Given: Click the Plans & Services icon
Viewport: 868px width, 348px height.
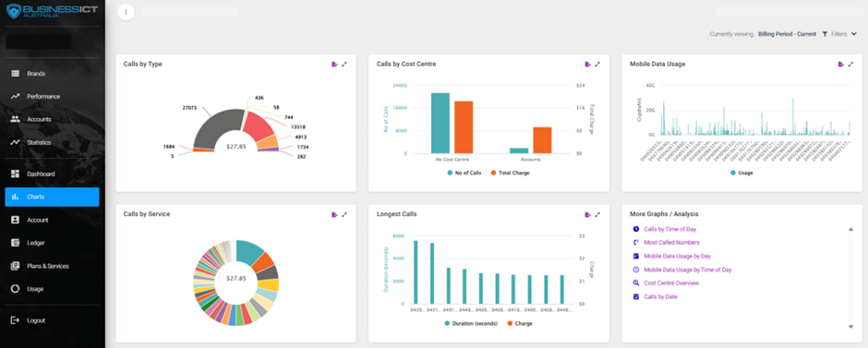Looking at the screenshot, I should [16, 266].
